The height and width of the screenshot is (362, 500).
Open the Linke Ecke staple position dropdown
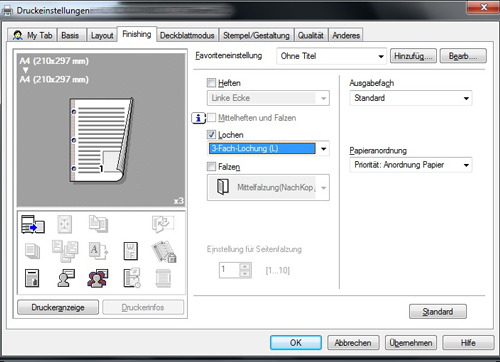(268, 98)
